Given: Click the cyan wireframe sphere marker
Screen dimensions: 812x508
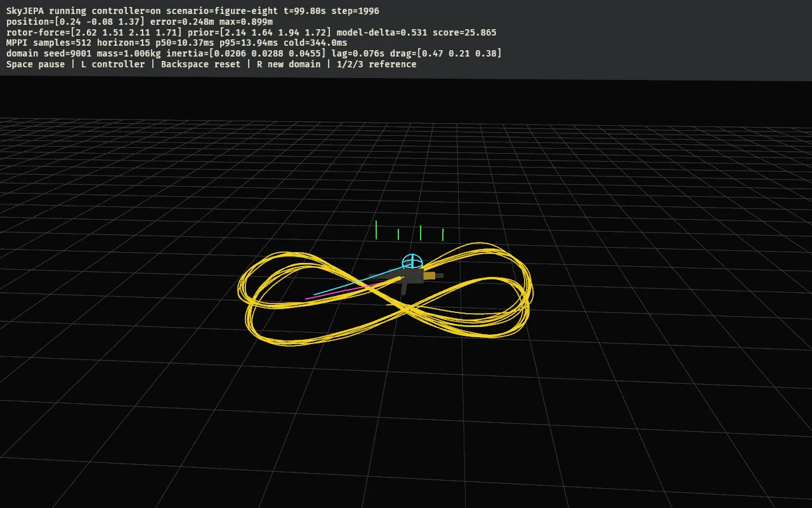Looking at the screenshot, I should point(412,262).
